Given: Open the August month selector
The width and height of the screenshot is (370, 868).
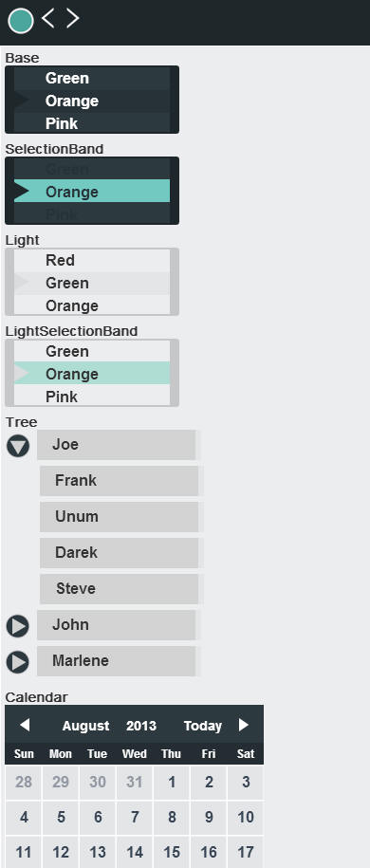Looking at the screenshot, I should (85, 726).
